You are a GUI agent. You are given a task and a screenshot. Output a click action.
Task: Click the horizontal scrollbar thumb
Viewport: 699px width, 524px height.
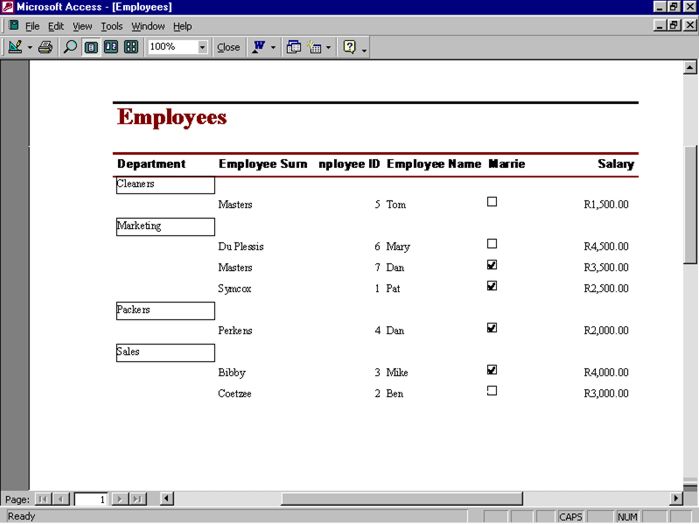pos(402,498)
